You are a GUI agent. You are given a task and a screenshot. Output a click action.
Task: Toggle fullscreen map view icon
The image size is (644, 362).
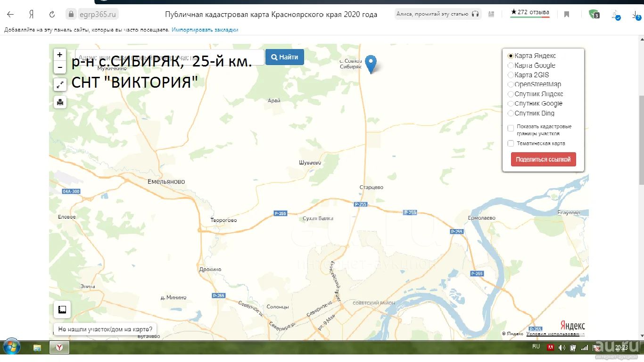[x=60, y=85]
